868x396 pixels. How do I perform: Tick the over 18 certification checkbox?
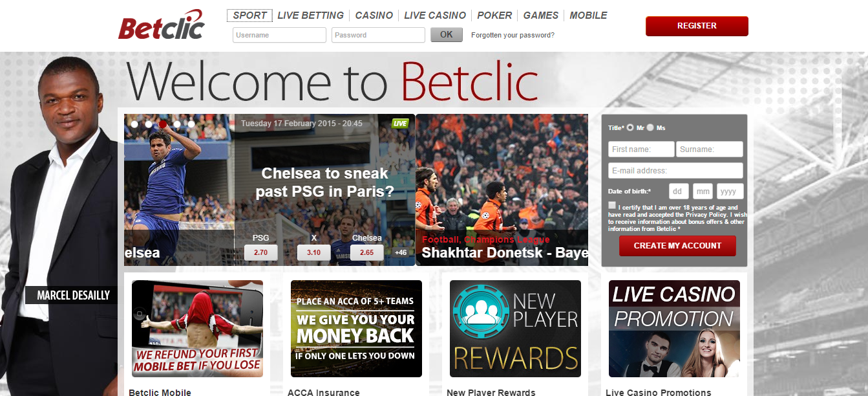612,205
